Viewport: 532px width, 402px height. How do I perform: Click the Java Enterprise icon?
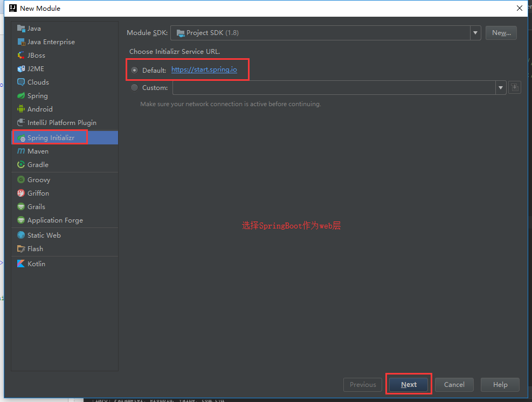tap(21, 41)
